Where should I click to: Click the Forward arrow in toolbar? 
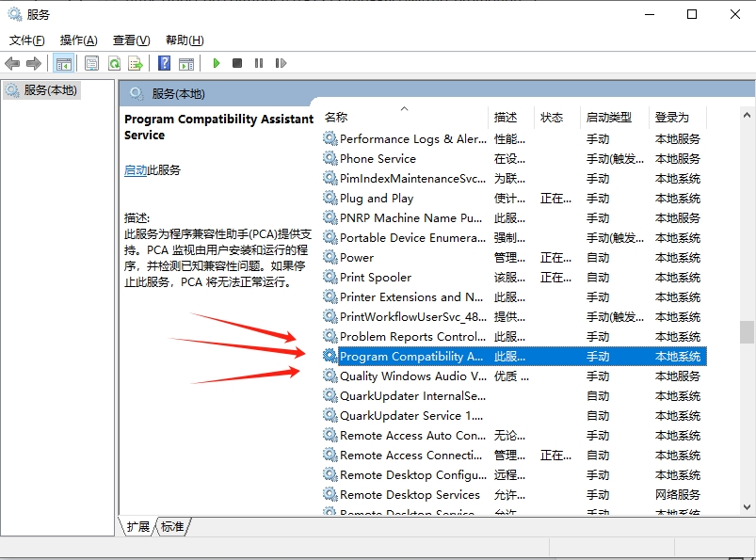34,63
